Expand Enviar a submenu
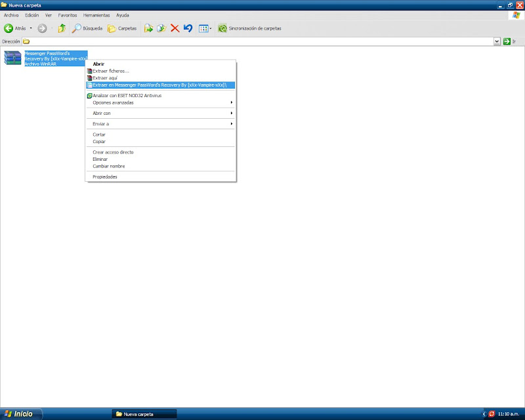 [x=160, y=124]
